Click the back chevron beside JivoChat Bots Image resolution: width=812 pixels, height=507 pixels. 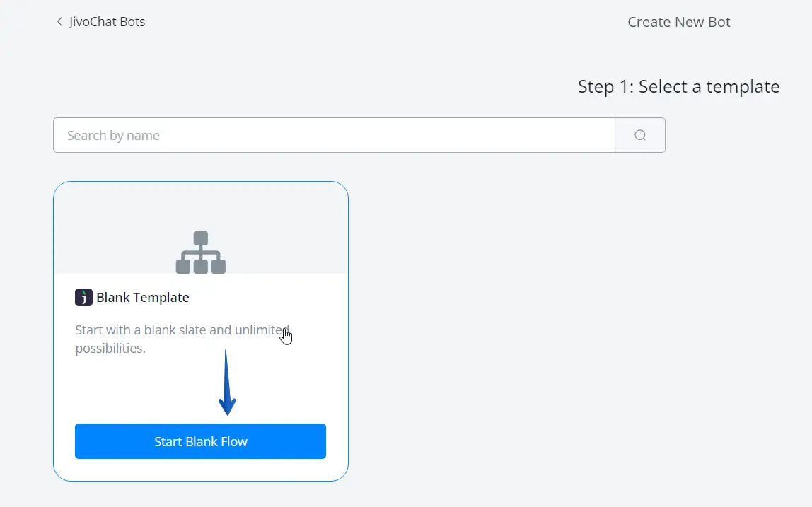click(59, 22)
